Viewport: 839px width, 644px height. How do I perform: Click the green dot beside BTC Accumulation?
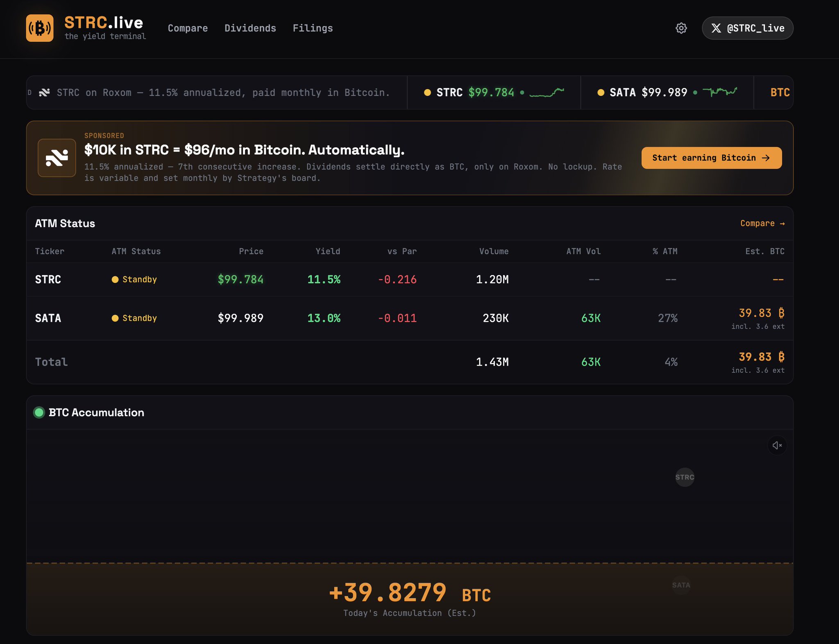39,412
